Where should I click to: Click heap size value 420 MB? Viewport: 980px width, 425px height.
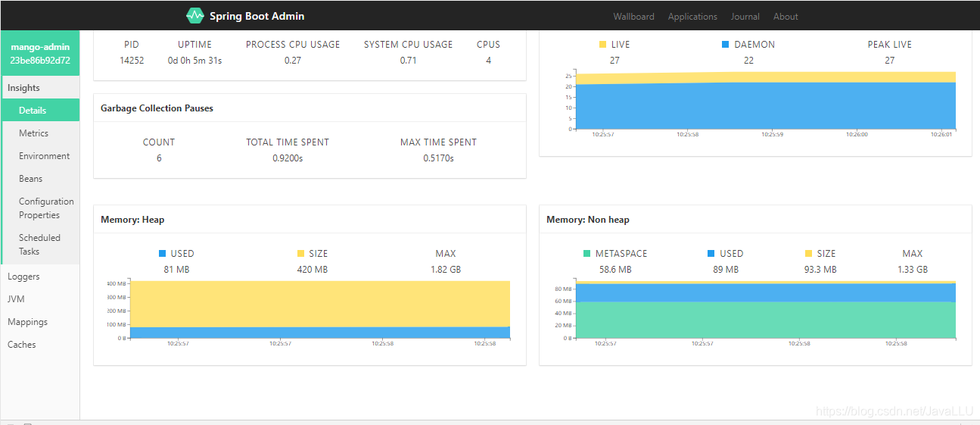click(x=313, y=270)
